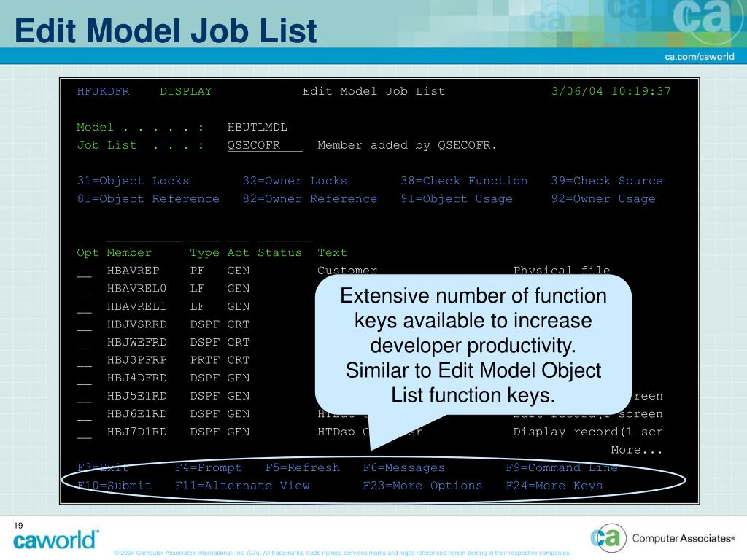Click Opt field for member HBJ5E1RD
This screenshot has width=747, height=560.
point(85,396)
